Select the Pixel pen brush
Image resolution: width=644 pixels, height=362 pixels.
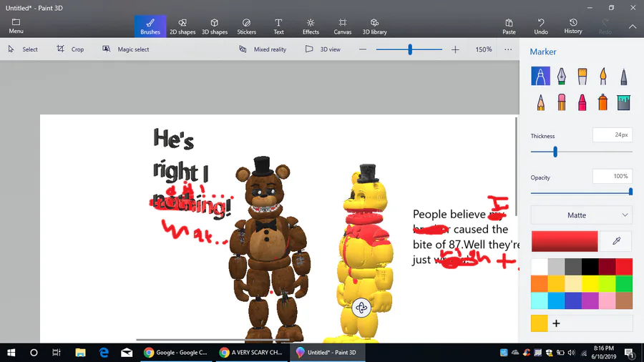pos(624,76)
